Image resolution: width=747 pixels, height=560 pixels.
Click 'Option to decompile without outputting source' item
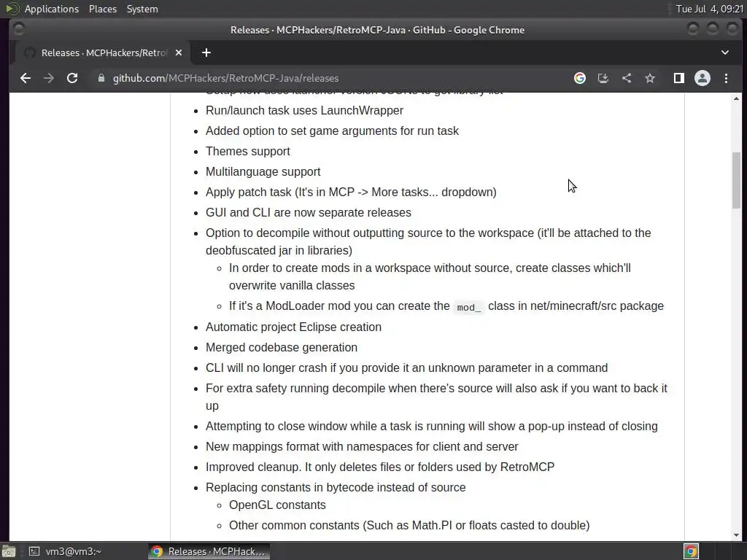pos(428,242)
